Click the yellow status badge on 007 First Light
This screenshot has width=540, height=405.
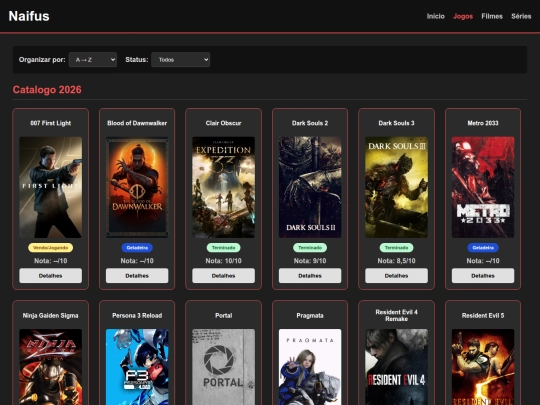[51, 248]
